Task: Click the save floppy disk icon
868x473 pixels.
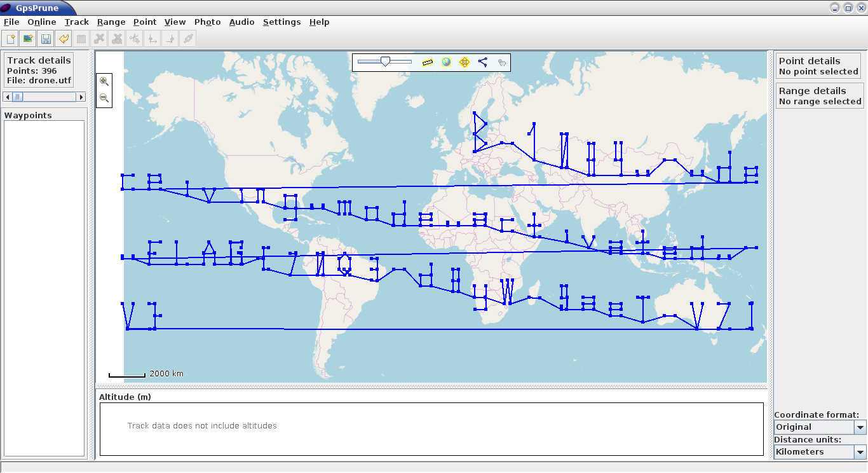Action: 46,39
